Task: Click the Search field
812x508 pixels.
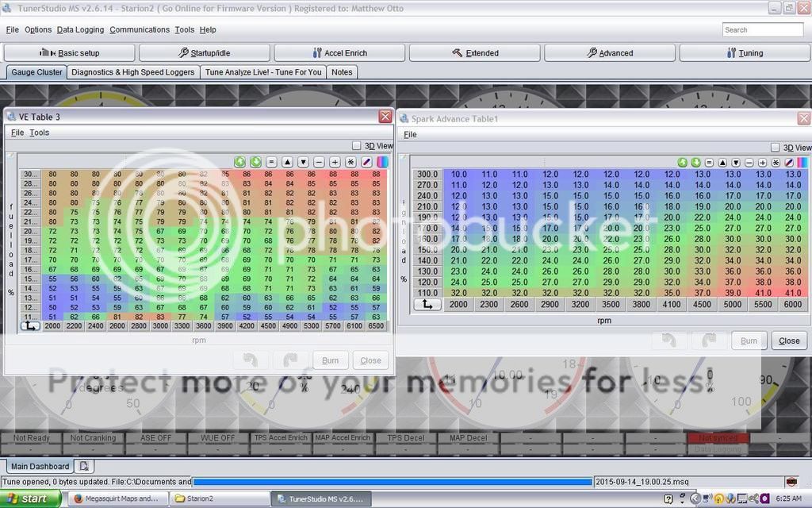Action: coord(763,29)
